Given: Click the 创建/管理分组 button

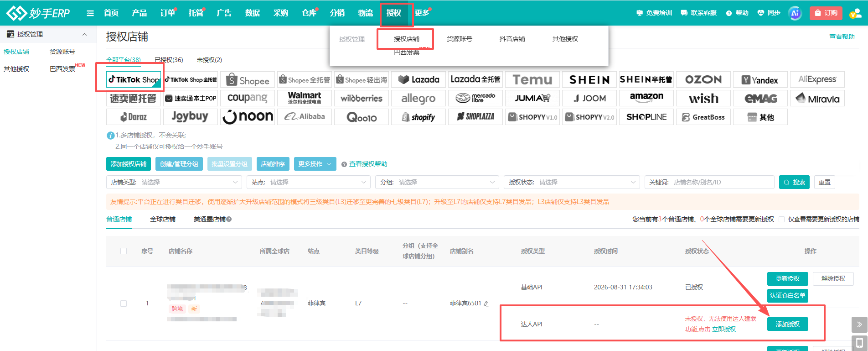Looking at the screenshot, I should click(x=179, y=164).
